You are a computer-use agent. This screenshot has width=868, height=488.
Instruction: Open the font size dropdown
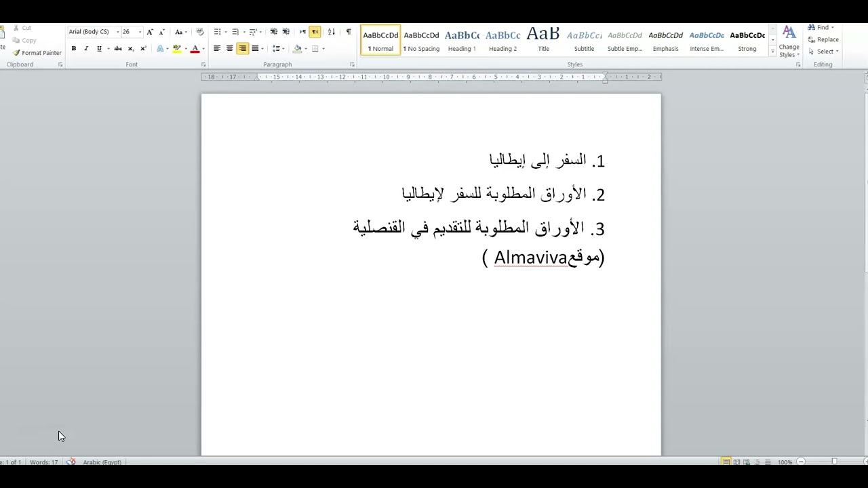(140, 32)
